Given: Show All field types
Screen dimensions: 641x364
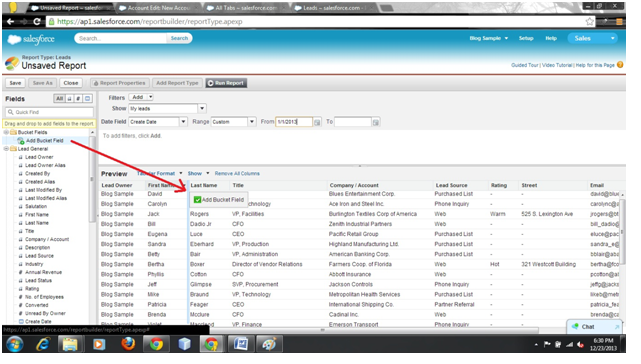Looking at the screenshot, I should (59, 99).
